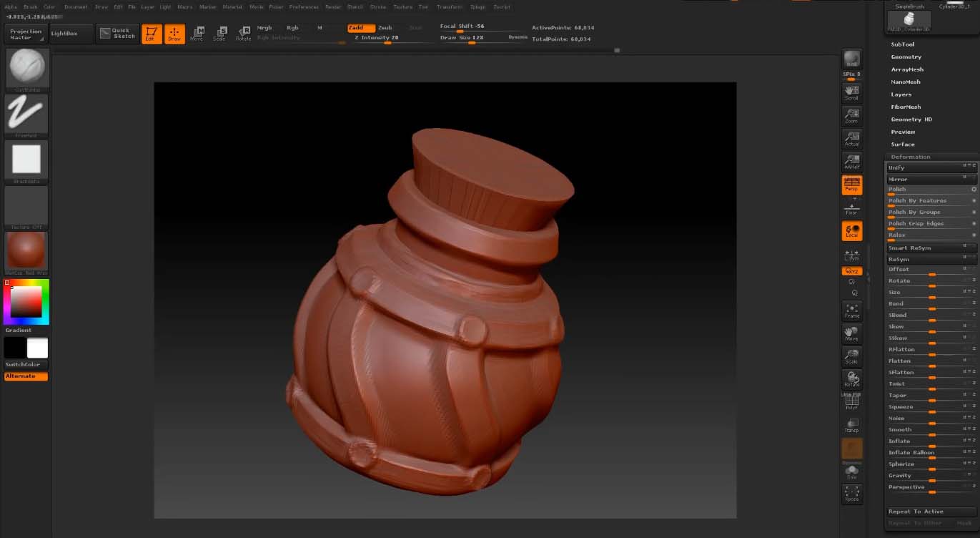Activate the top-shelf Move mode icon
980x538 pixels.
tap(197, 34)
